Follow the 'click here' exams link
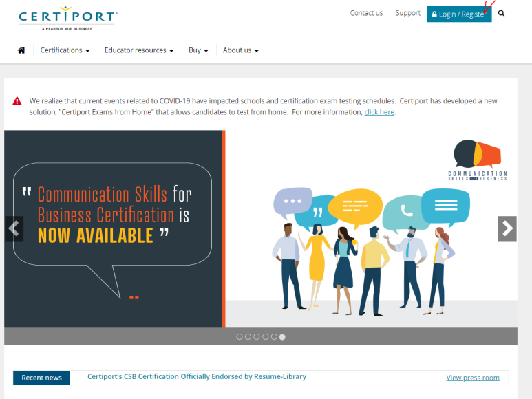The image size is (532, 399). coord(379,112)
